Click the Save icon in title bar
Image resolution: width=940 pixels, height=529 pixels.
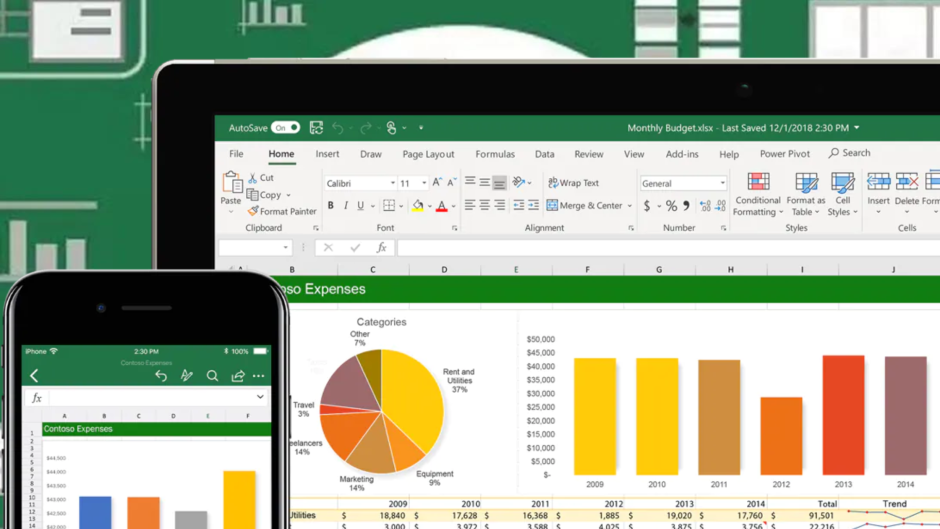(316, 128)
